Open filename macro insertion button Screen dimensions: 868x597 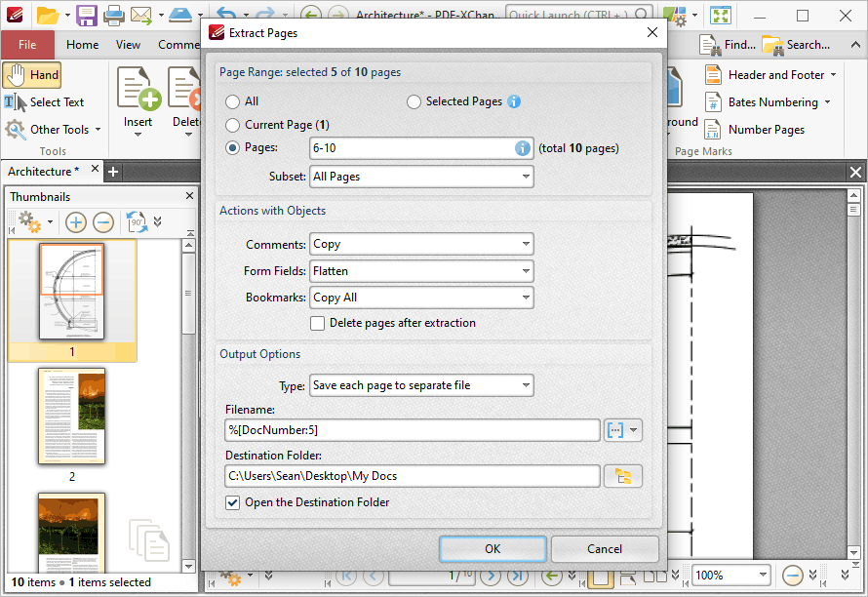coord(623,430)
